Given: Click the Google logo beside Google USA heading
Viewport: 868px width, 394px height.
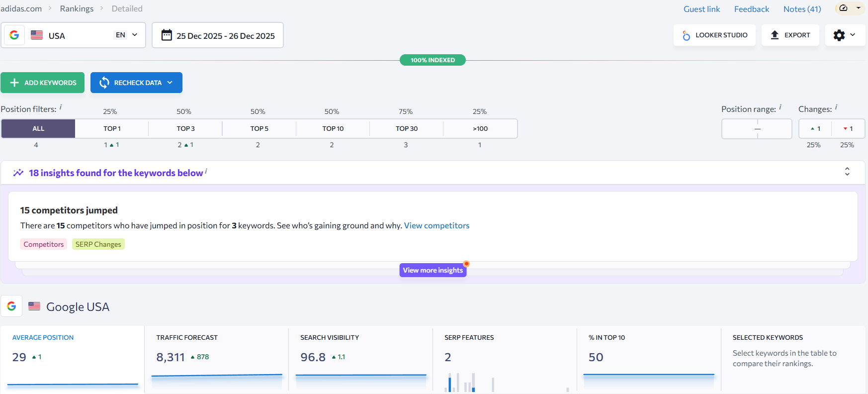Looking at the screenshot, I should (11, 306).
